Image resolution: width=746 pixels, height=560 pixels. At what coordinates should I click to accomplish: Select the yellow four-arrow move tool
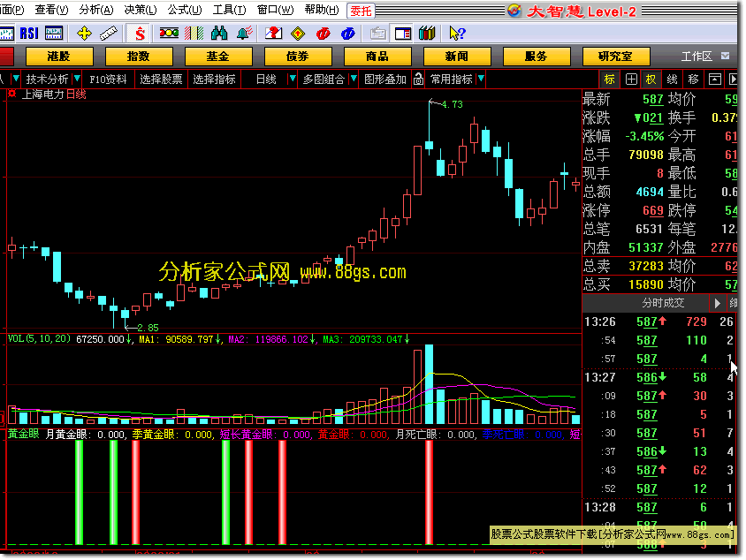[x=84, y=34]
